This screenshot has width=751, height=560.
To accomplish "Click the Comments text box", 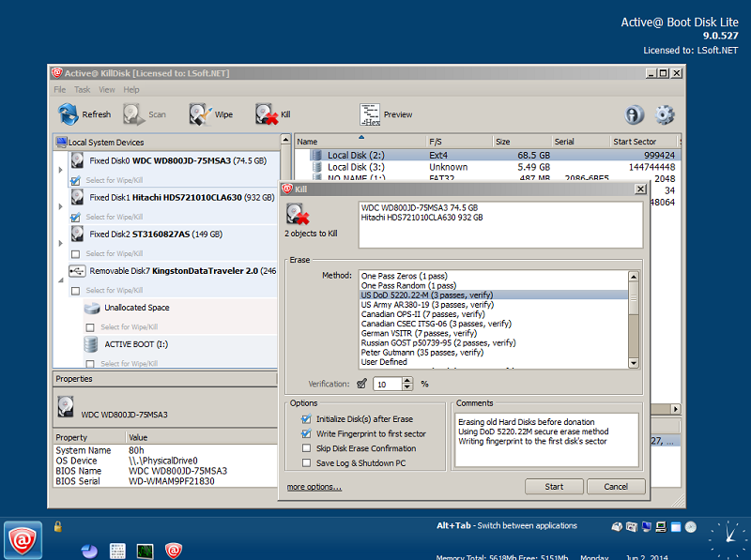I will pyautogui.click(x=546, y=440).
